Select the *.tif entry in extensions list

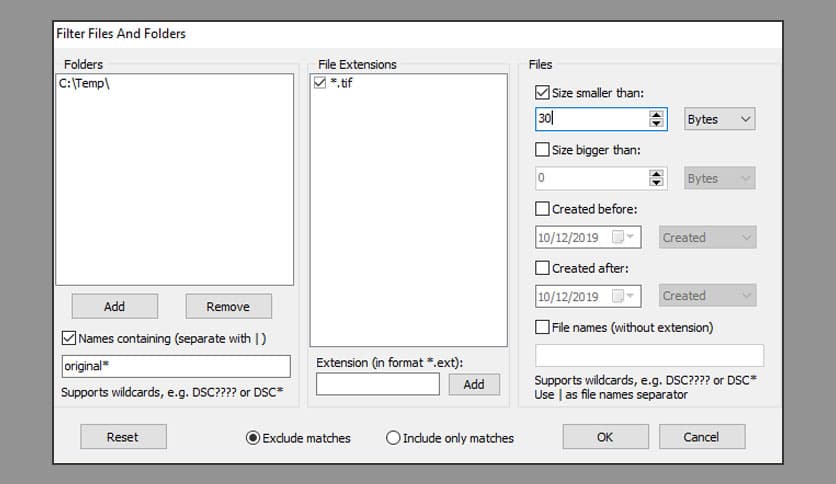(x=341, y=83)
